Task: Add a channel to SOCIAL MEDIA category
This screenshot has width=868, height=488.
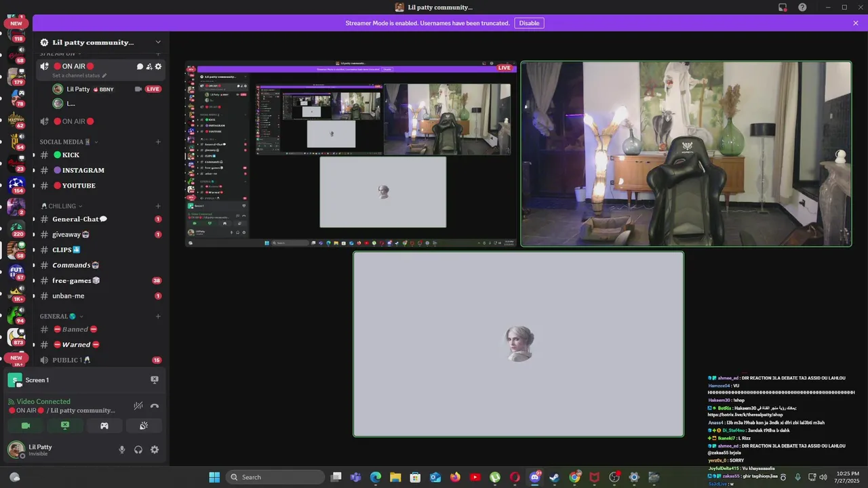Action: (158, 142)
